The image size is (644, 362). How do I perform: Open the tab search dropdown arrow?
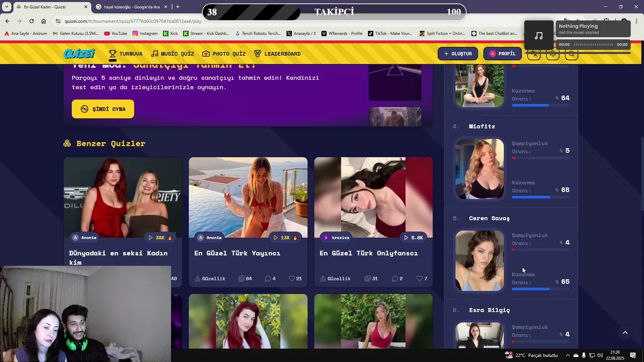(x=7, y=7)
